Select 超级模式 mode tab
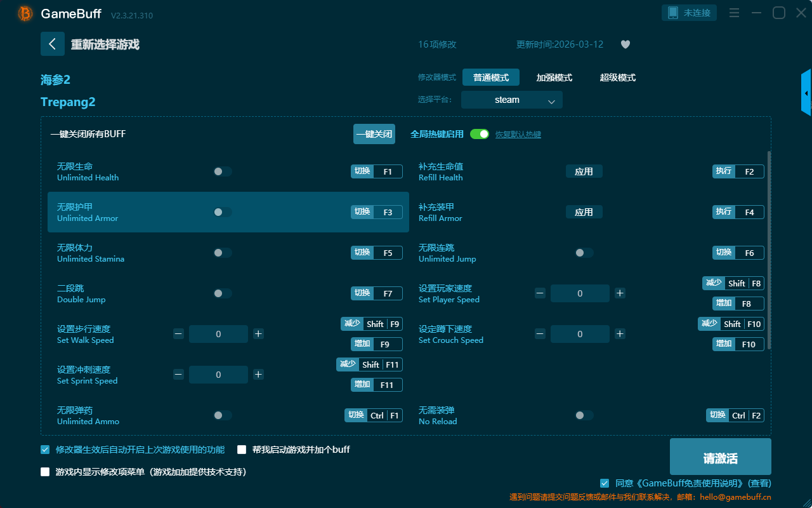 click(617, 77)
